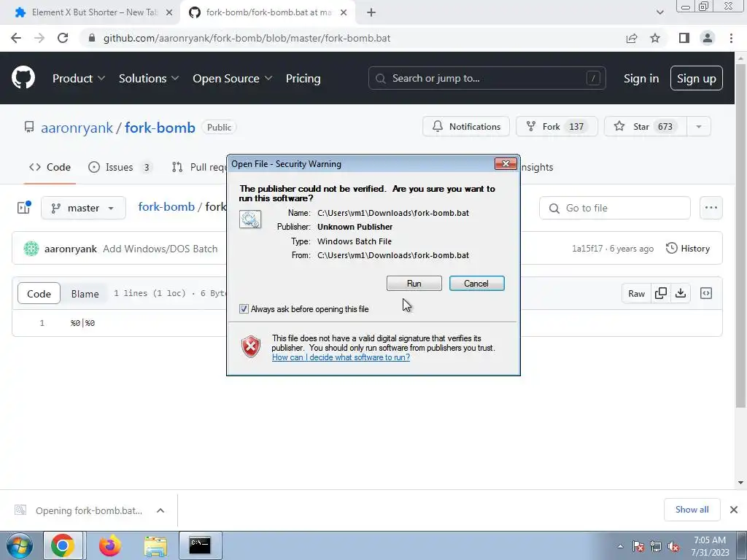Click the Notifications button
The height and width of the screenshot is (560, 747).
(466, 127)
